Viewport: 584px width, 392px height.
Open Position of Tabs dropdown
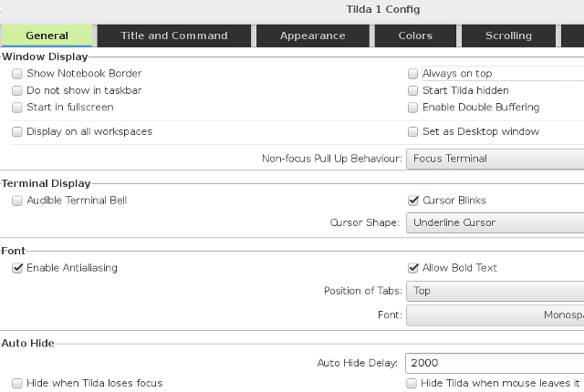(495, 292)
